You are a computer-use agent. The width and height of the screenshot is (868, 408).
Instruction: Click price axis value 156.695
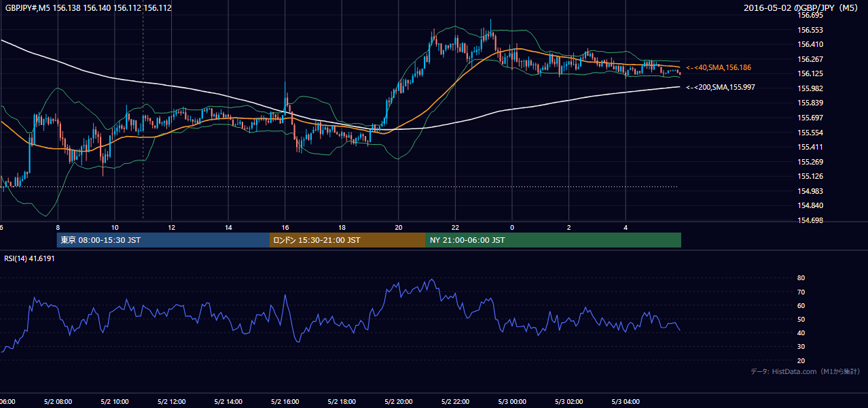(810, 16)
